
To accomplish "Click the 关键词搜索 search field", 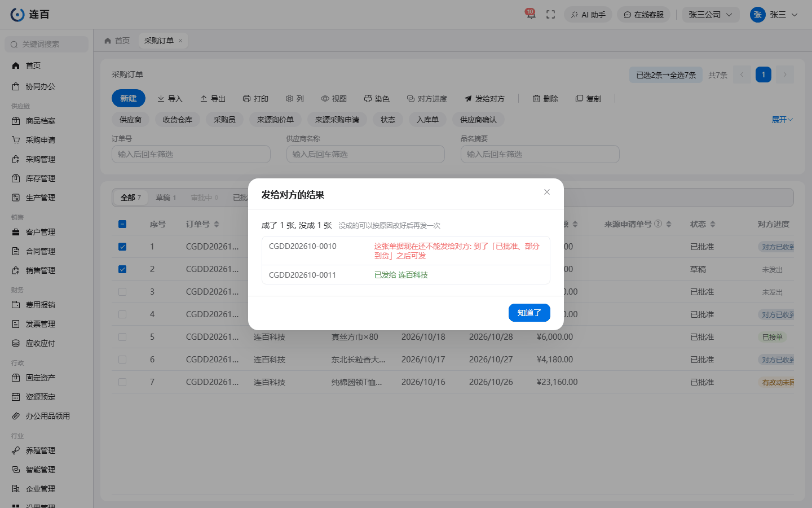I will click(47, 44).
